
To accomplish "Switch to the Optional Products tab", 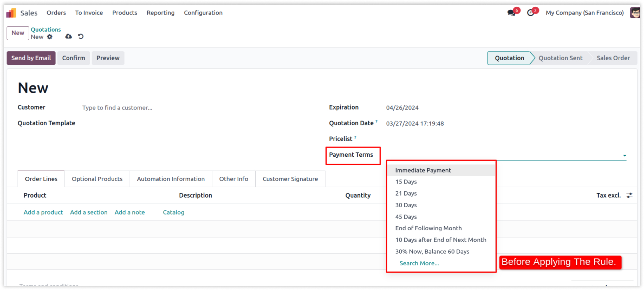I will pyautogui.click(x=97, y=179).
